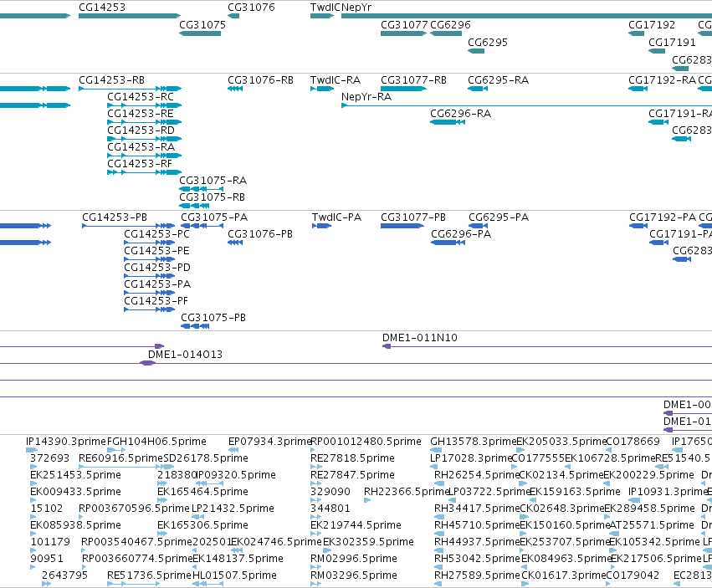
Task: Open transcript TwdlC-RA
Action: pyautogui.click(x=336, y=80)
